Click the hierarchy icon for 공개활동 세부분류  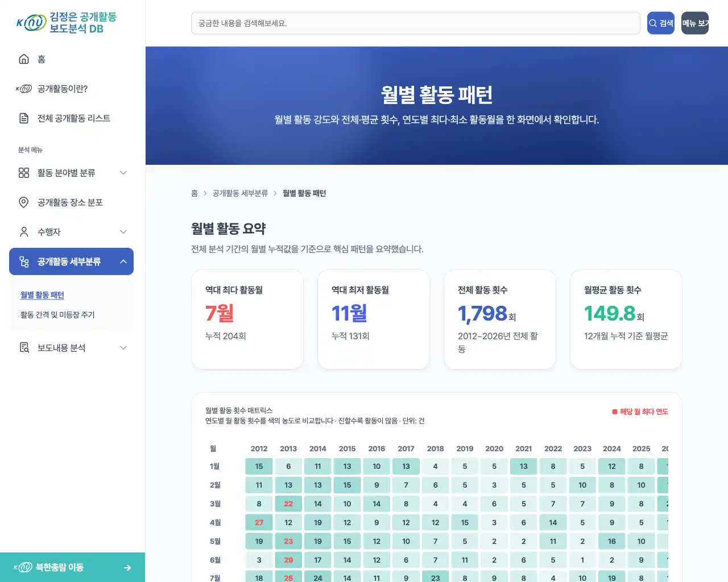point(24,261)
